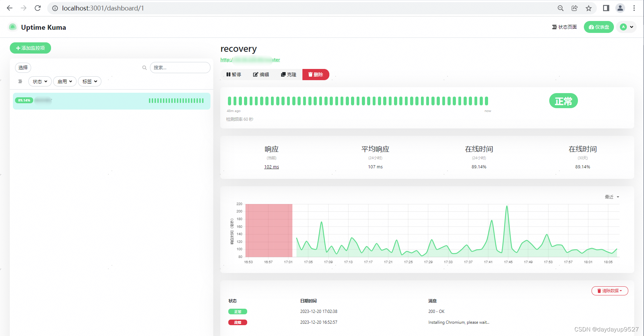Viewport: 644px width, 336px height.
Task: Click the 102 ms current response value
Action: pyautogui.click(x=272, y=167)
